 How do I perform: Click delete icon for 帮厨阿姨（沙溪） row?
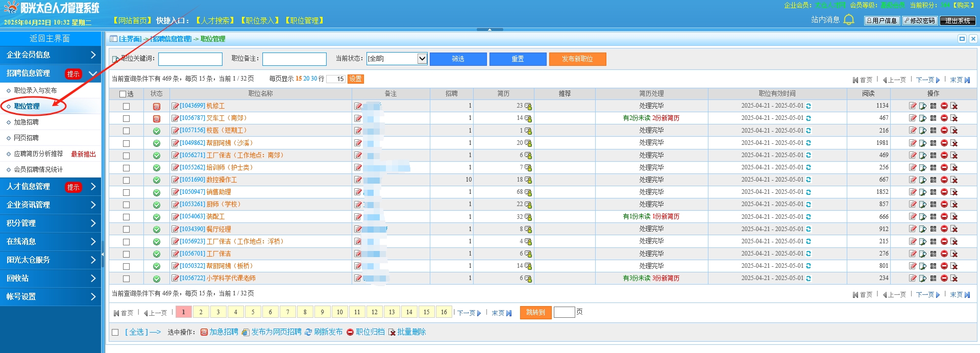point(954,143)
